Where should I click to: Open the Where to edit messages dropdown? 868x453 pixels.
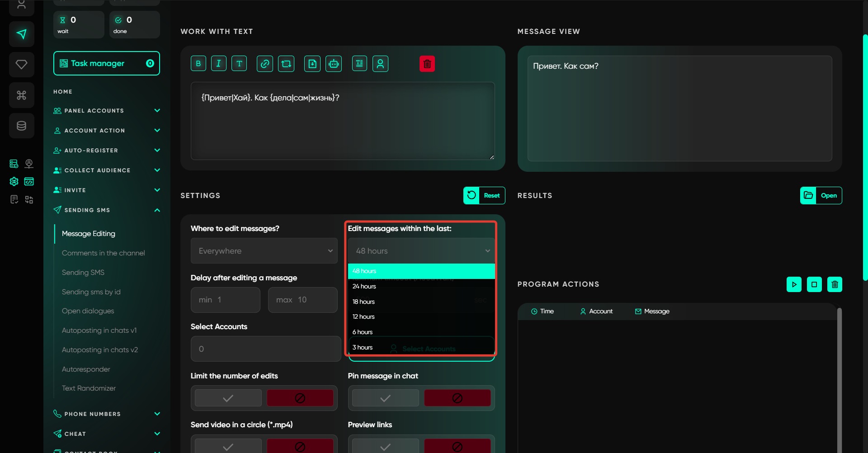click(x=264, y=251)
